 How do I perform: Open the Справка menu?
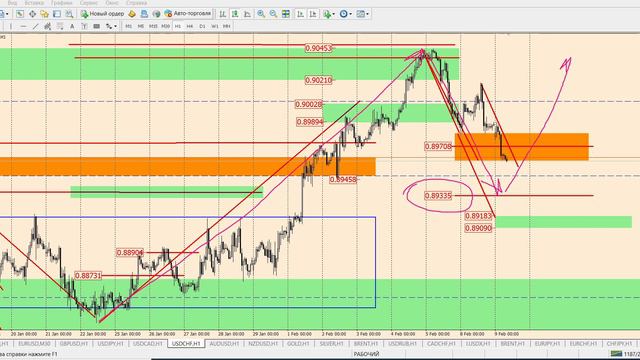click(136, 2)
